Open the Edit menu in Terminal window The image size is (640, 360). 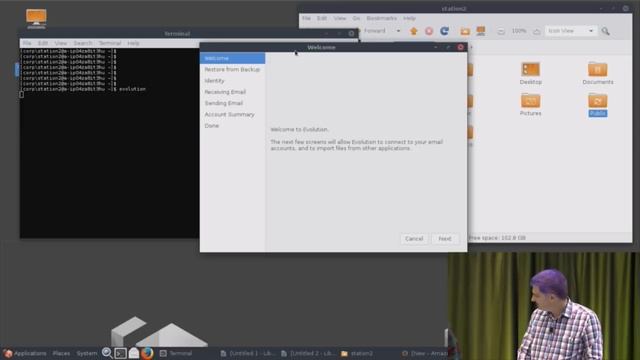point(43,43)
